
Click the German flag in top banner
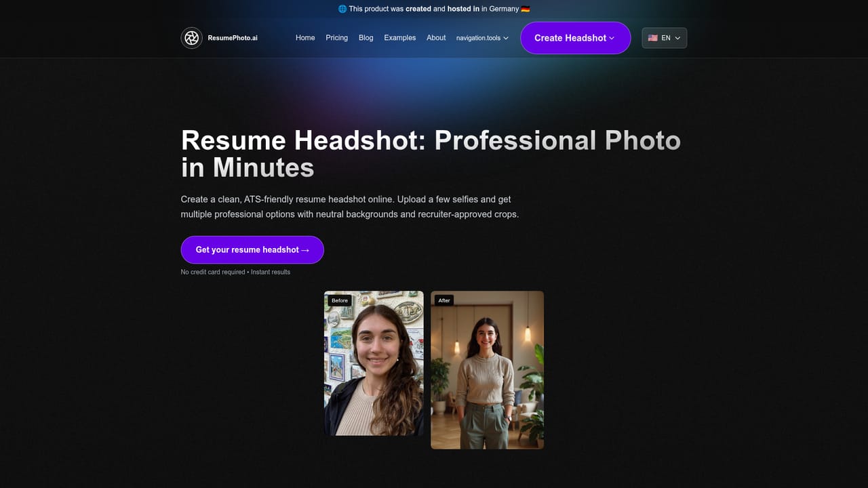(526, 9)
